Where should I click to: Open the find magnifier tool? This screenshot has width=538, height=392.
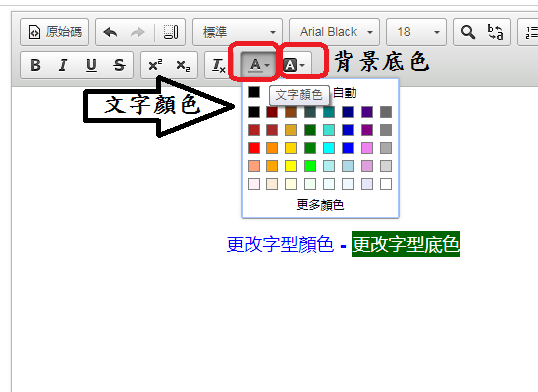pyautogui.click(x=468, y=32)
